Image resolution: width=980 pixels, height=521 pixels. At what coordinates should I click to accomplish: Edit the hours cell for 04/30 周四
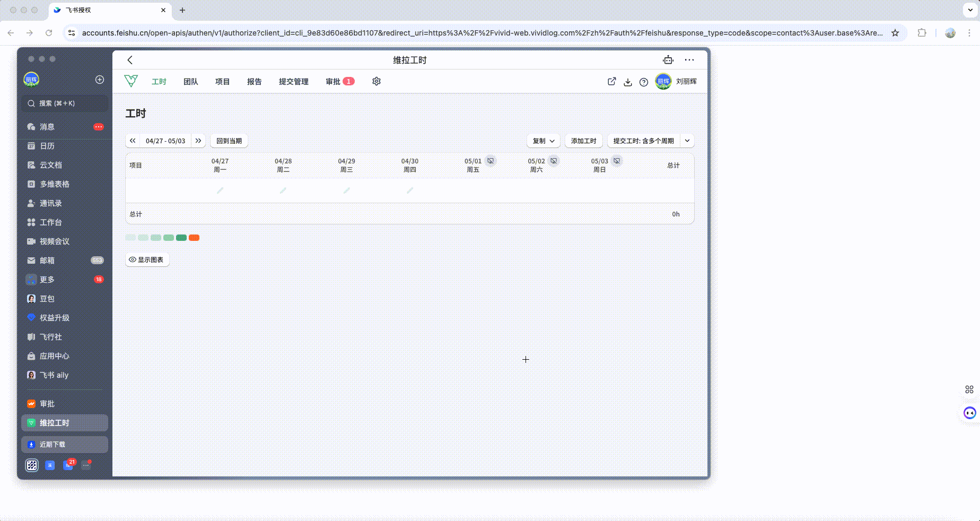410,190
